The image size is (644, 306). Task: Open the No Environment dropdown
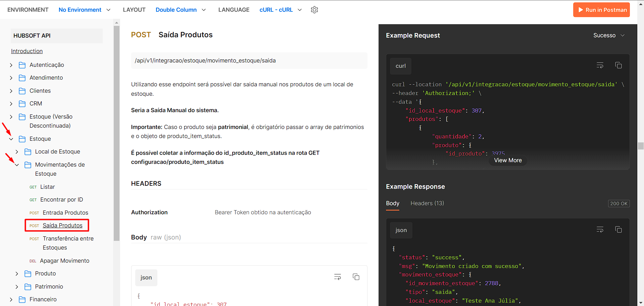tap(85, 10)
